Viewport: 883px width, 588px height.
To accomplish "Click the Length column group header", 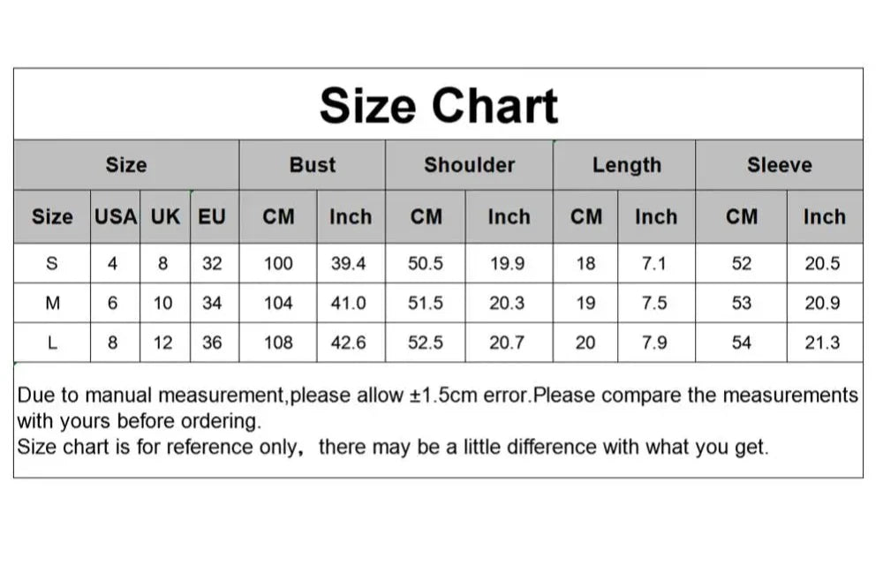I will (x=626, y=165).
